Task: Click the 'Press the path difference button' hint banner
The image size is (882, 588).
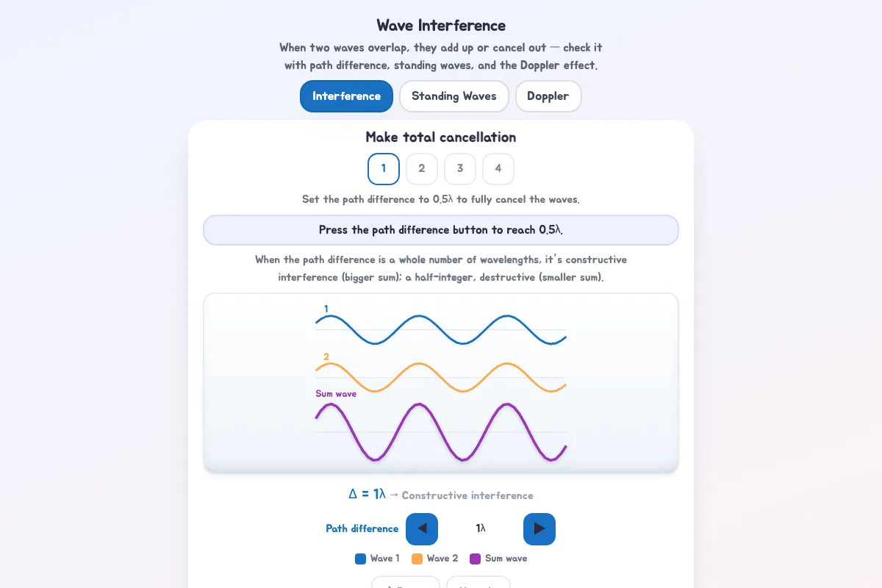Action: (x=441, y=230)
